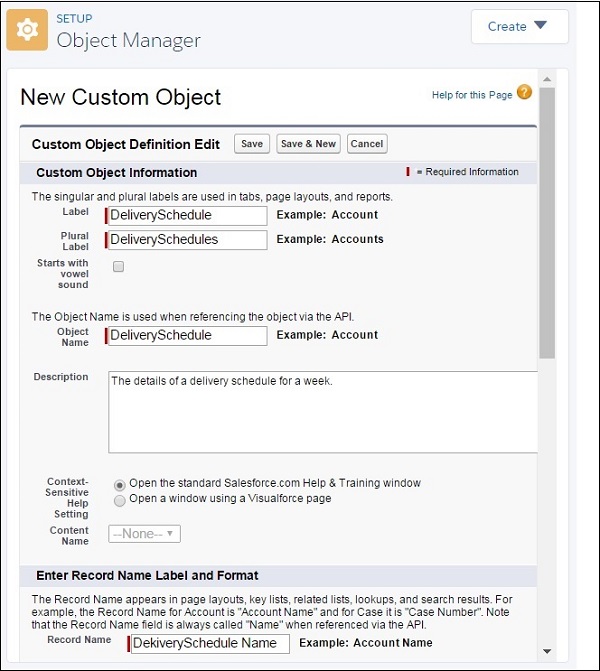Click the vertical scrollbar thumb
Screen dimensions: 600x671
coord(547,220)
